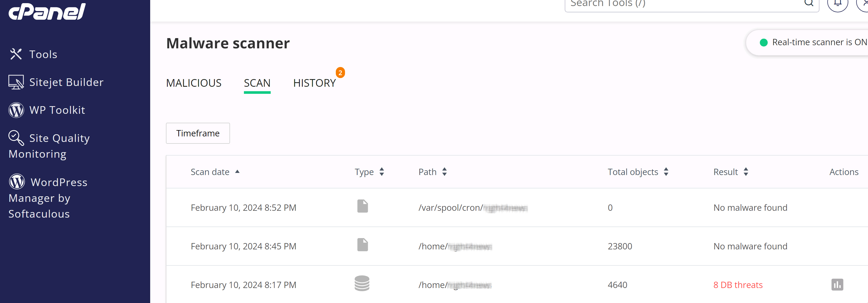Click search magnifier icon in Search Tools
Screen dimensions: 868x303
(x=809, y=3)
